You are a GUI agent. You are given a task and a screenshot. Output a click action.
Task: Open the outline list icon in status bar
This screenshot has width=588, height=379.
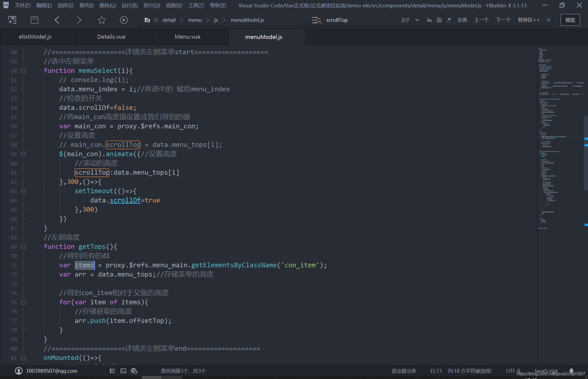coord(112,371)
